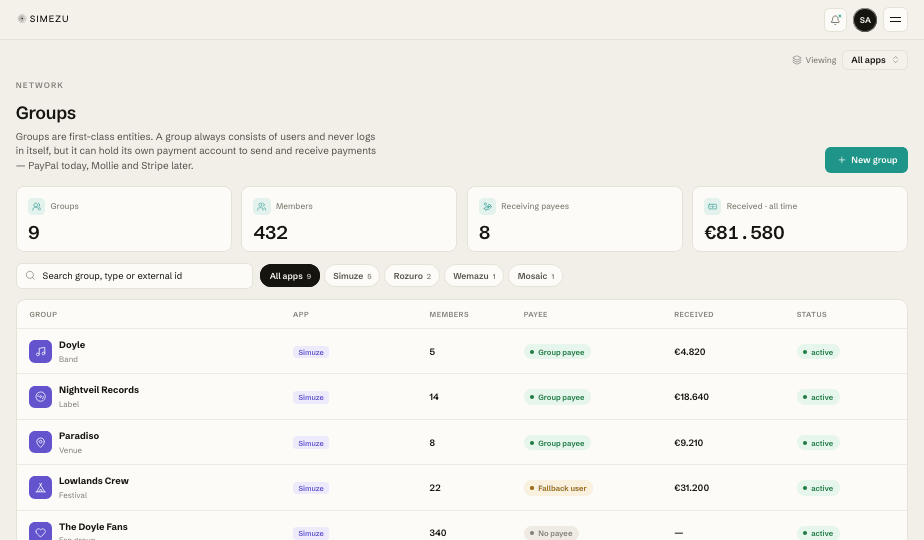The height and width of the screenshot is (540, 924).
Task: Click Simuze badge in Nightveil Records row
Action: (311, 397)
